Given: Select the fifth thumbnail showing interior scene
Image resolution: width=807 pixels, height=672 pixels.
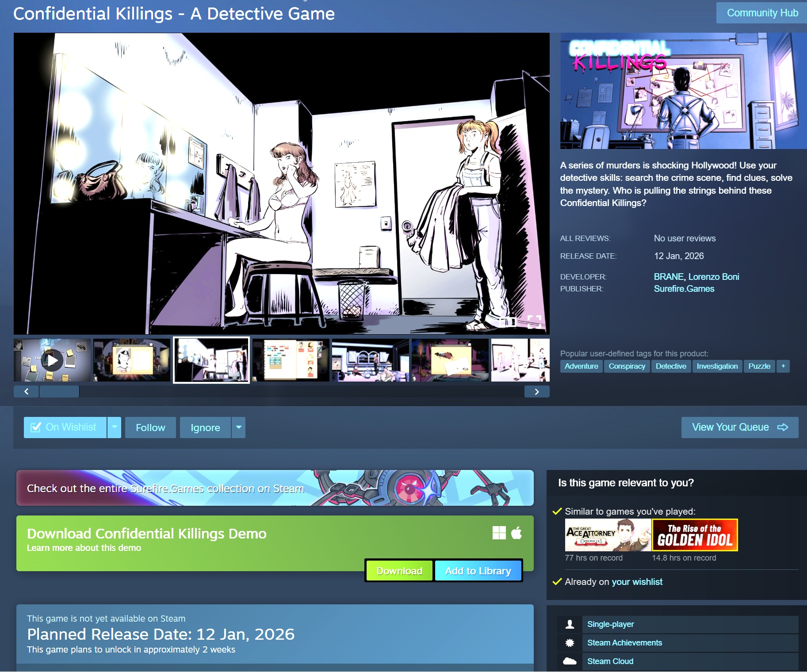Looking at the screenshot, I should (371, 360).
